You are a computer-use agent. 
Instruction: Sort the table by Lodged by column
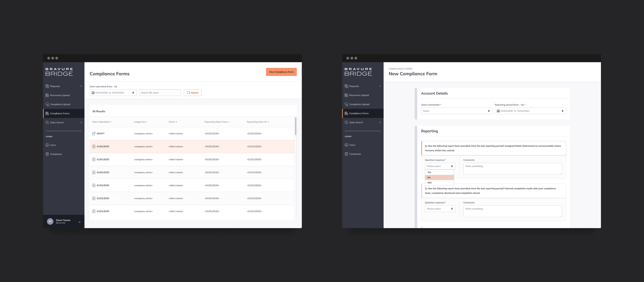click(x=140, y=122)
